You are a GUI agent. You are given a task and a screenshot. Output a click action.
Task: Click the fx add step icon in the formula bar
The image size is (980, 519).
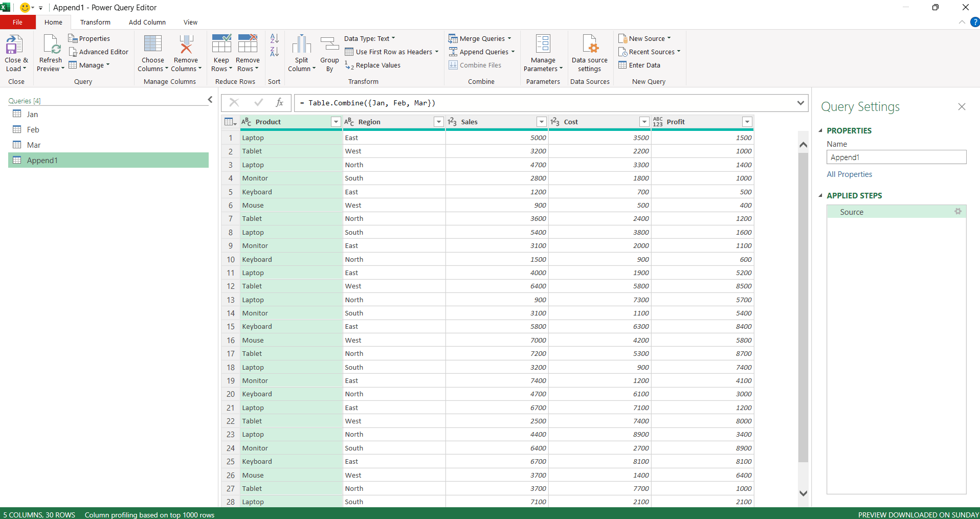(x=279, y=103)
